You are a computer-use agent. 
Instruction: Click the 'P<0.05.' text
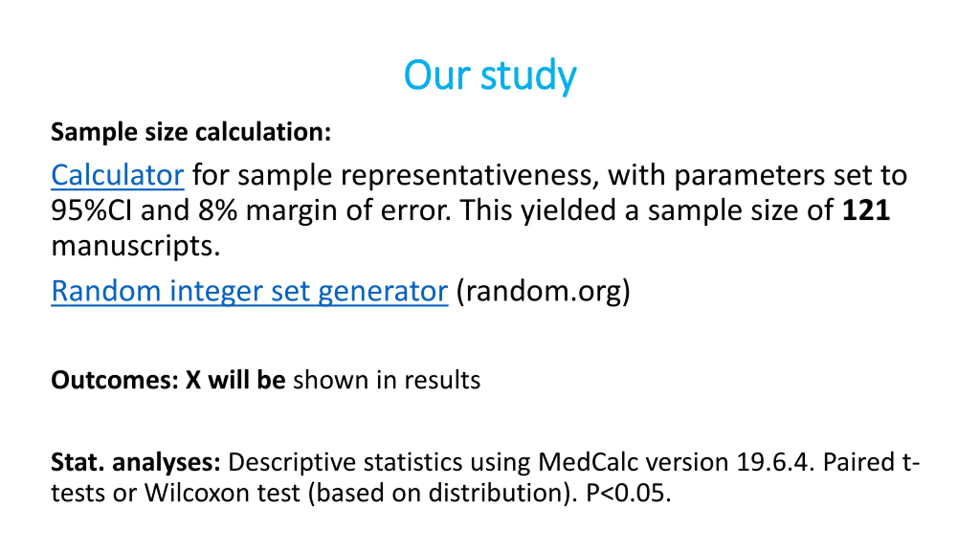click(629, 493)
